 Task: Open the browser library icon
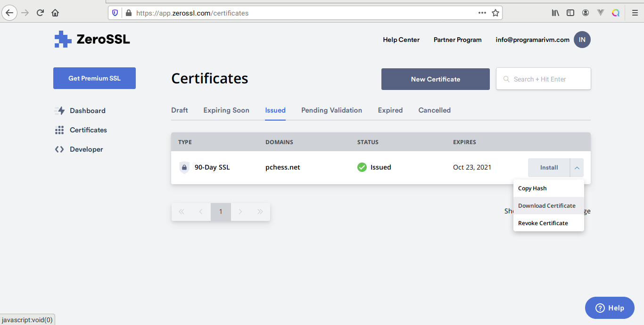555,13
